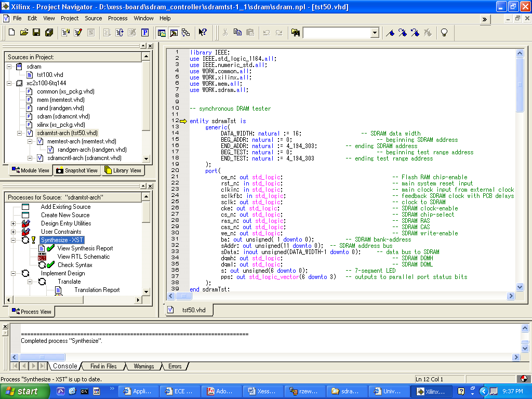532x399 pixels.
Task: Click the Open folder toolbar icon
Action: [x=24, y=32]
